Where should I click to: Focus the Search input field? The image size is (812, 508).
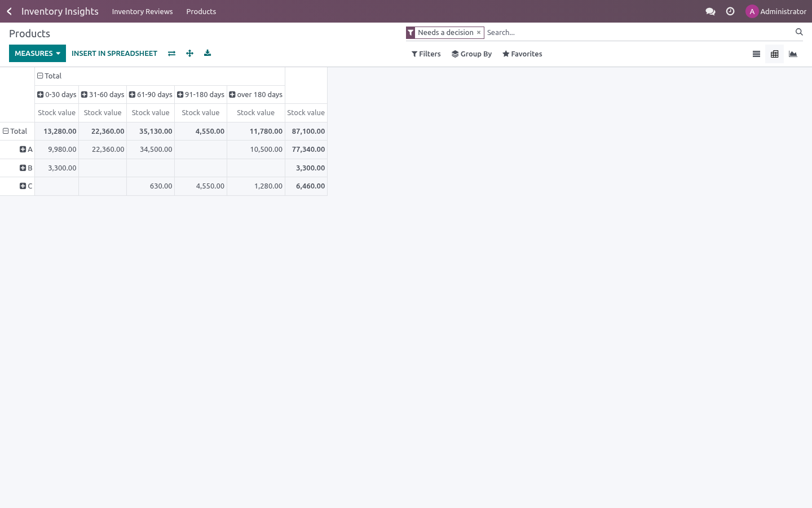pos(639,33)
